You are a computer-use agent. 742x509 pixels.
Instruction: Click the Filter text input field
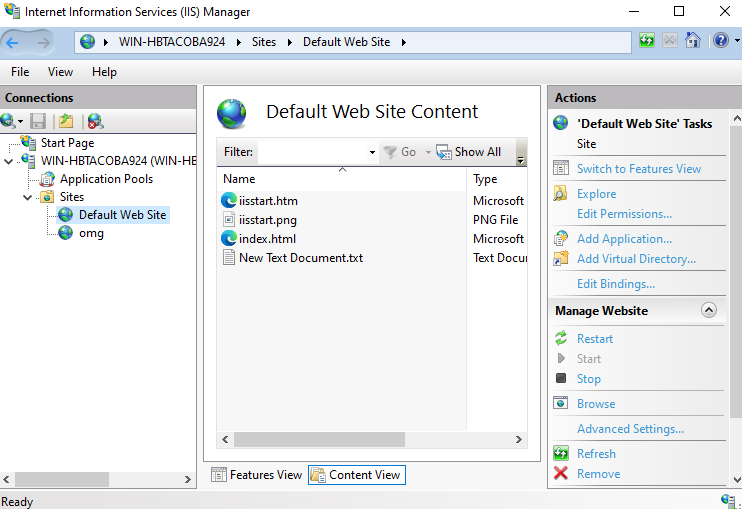pyautogui.click(x=312, y=152)
